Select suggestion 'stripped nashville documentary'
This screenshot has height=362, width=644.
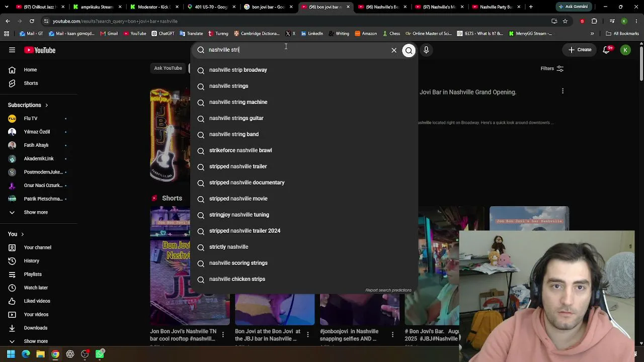304,183
